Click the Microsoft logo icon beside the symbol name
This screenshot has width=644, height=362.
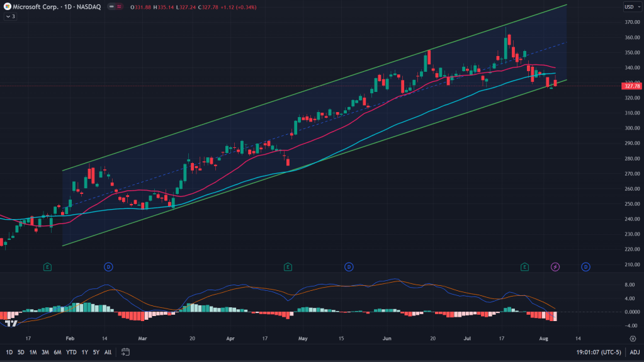tap(8, 7)
